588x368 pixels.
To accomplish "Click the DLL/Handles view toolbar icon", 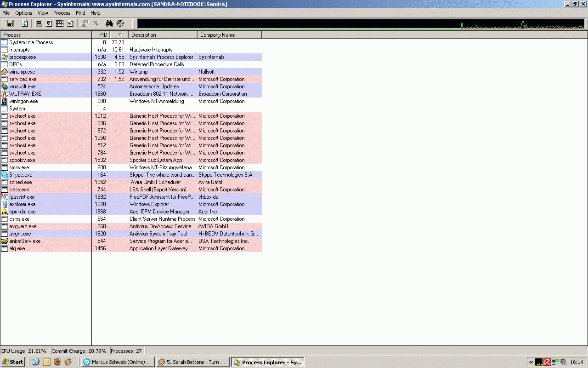I will coord(70,23).
